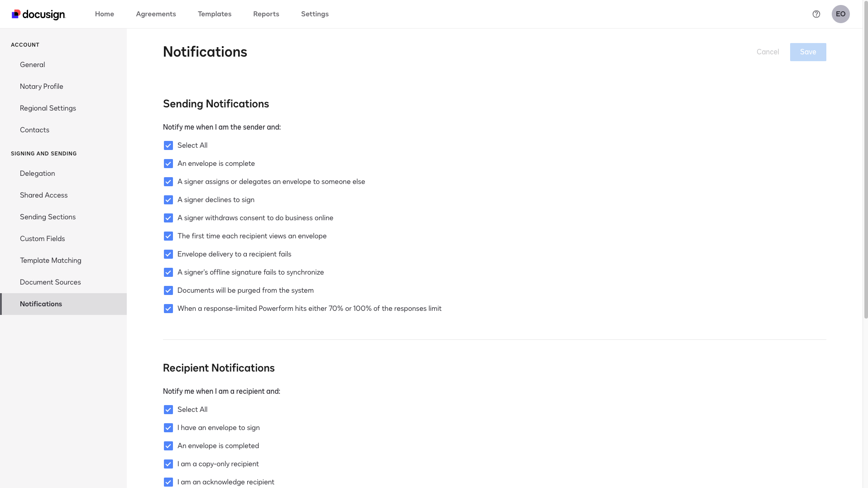868x488 pixels.
Task: Toggle 'I am a copy-only recipient' checkbox
Action: click(x=168, y=464)
